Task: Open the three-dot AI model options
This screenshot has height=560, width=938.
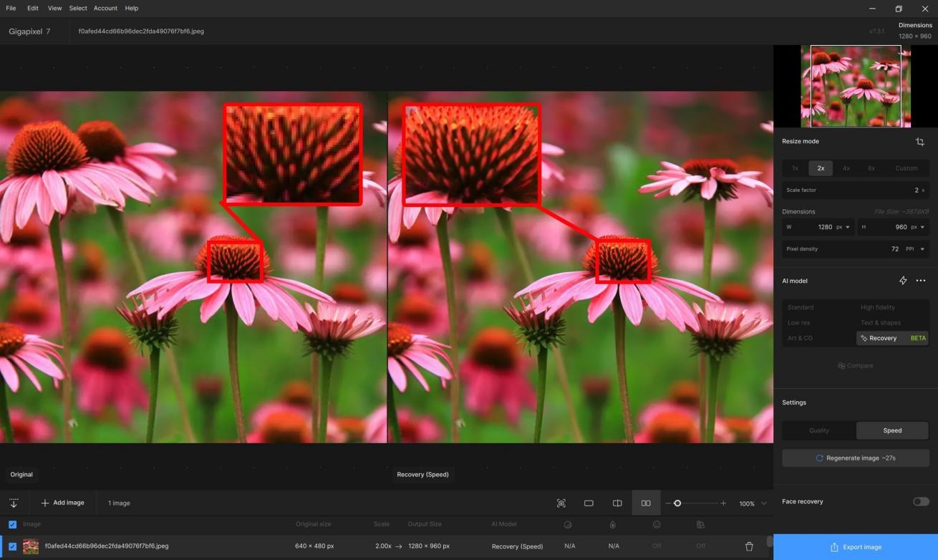Action: (x=921, y=281)
